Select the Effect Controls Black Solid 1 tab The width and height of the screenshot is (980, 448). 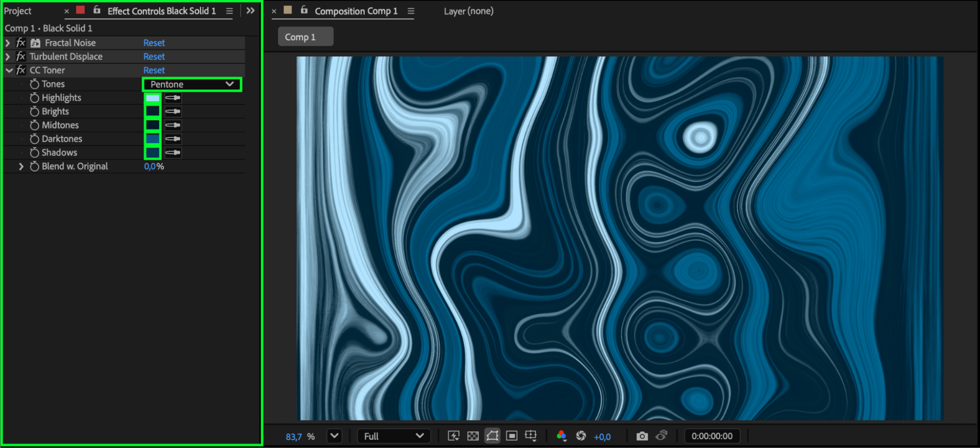pyautogui.click(x=162, y=11)
